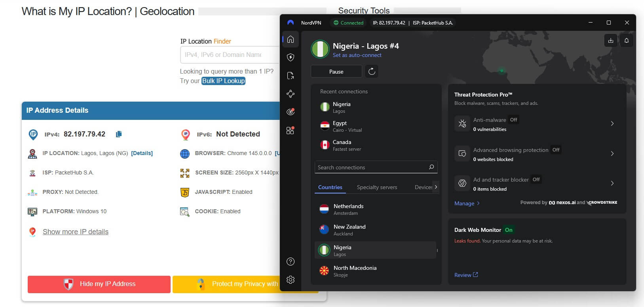Click the Pause button
The height and width of the screenshot is (307, 644).
pyautogui.click(x=336, y=71)
